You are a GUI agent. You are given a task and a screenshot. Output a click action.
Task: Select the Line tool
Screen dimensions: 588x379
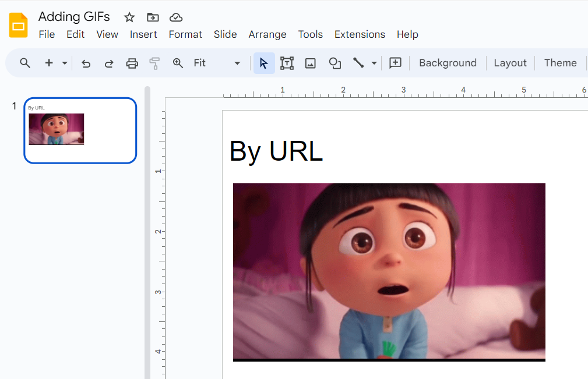pos(358,62)
